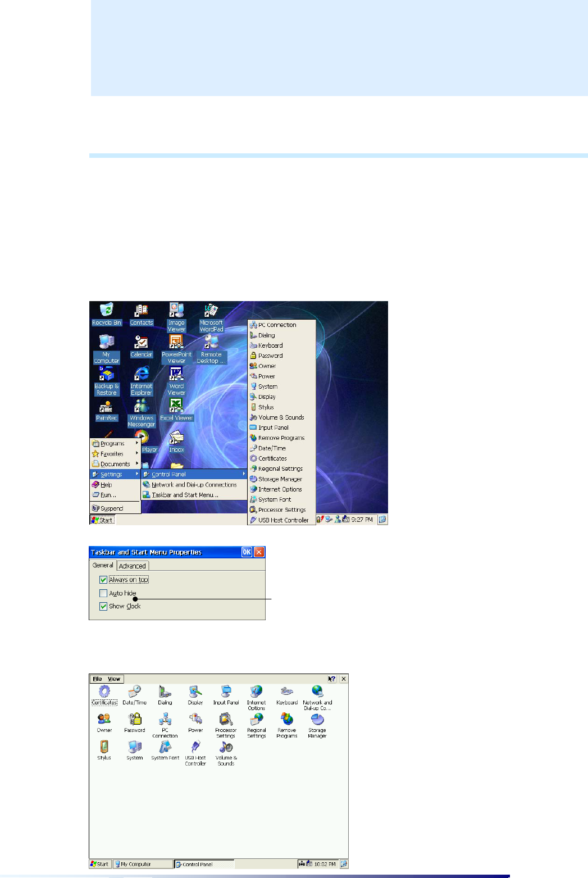Choose Storage Manager in the cascading menu
Screen dimensions: 588x878
281,479
